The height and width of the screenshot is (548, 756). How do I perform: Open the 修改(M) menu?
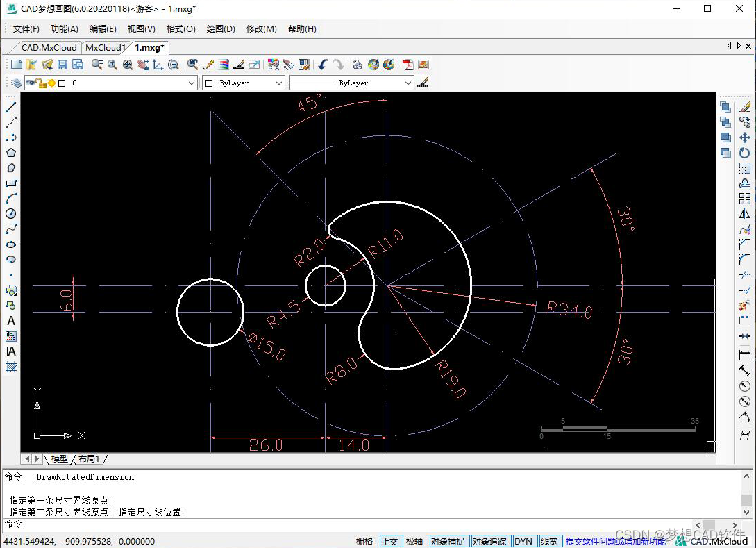tap(261, 29)
